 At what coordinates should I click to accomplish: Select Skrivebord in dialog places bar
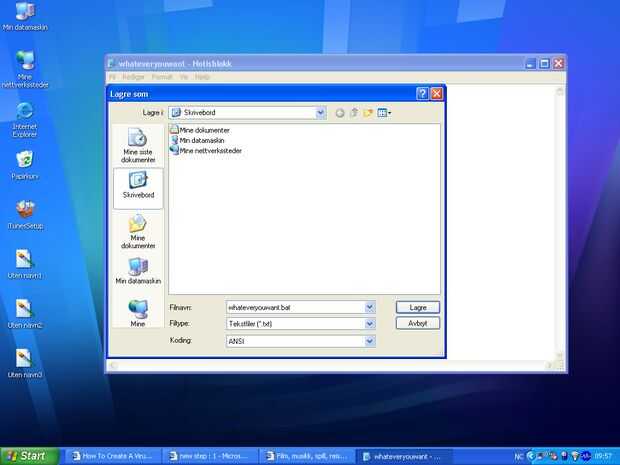point(138,188)
